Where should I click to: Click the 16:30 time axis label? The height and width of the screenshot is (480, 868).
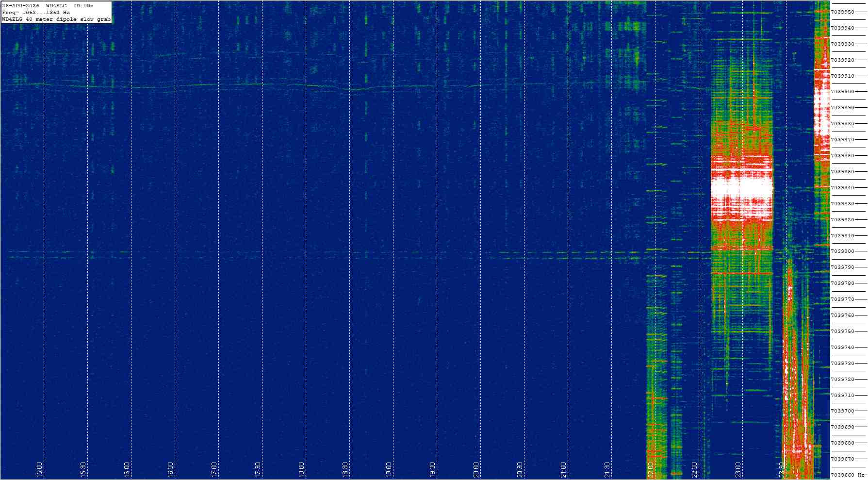coord(170,469)
